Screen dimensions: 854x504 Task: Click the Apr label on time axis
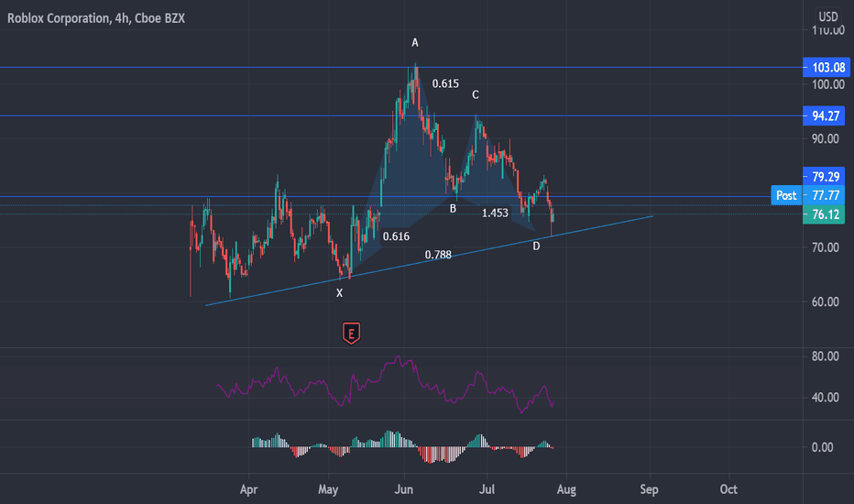[248, 489]
